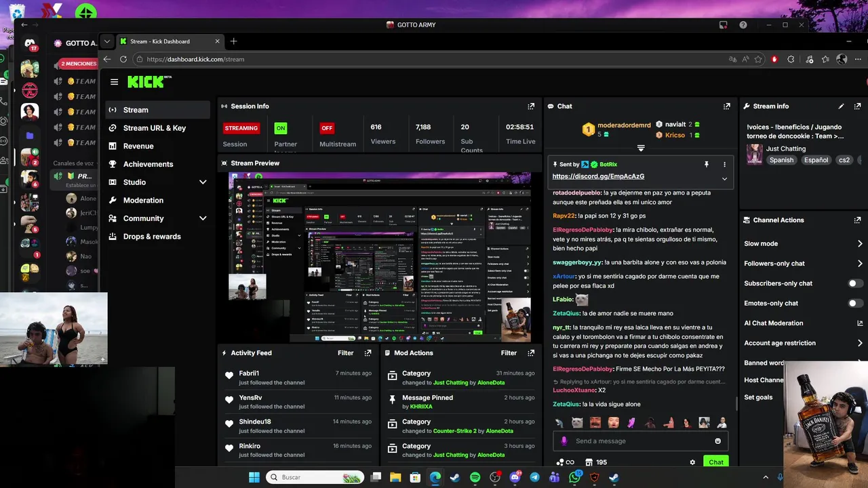Click the Stream Preview video
Screen dimensions: 868x488
point(380,258)
